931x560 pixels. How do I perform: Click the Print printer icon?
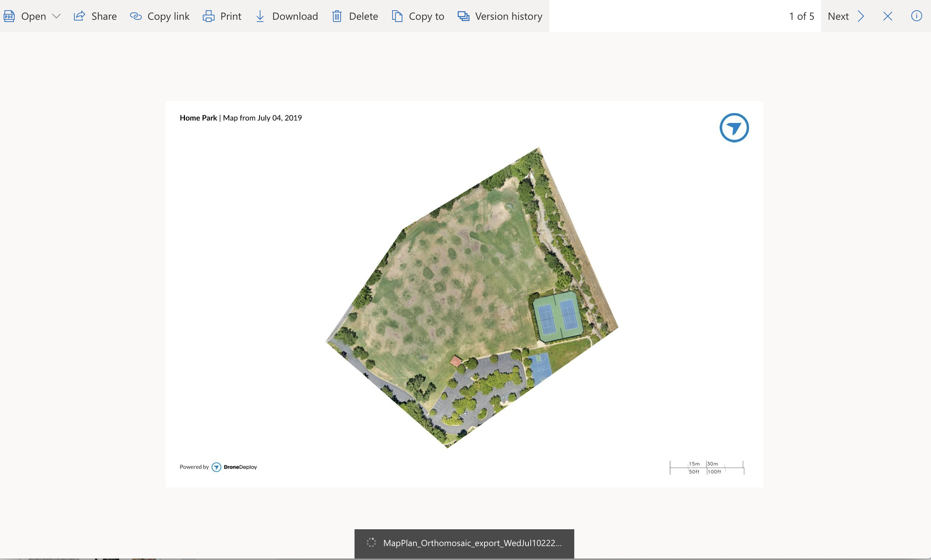tap(208, 16)
